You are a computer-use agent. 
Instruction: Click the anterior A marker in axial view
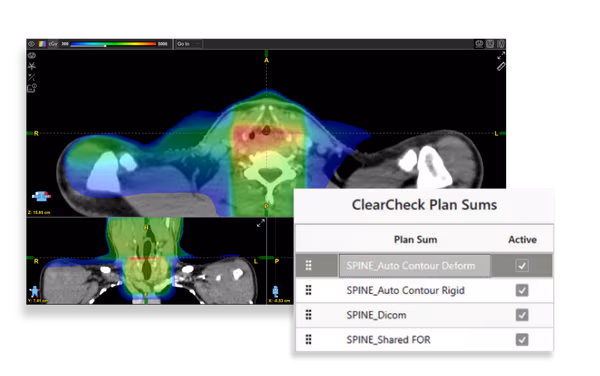click(x=267, y=60)
